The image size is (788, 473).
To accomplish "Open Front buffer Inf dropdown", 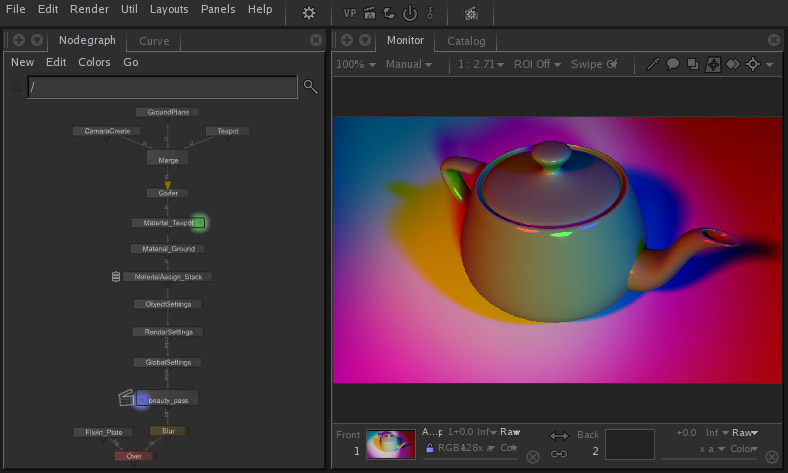I will 486,432.
